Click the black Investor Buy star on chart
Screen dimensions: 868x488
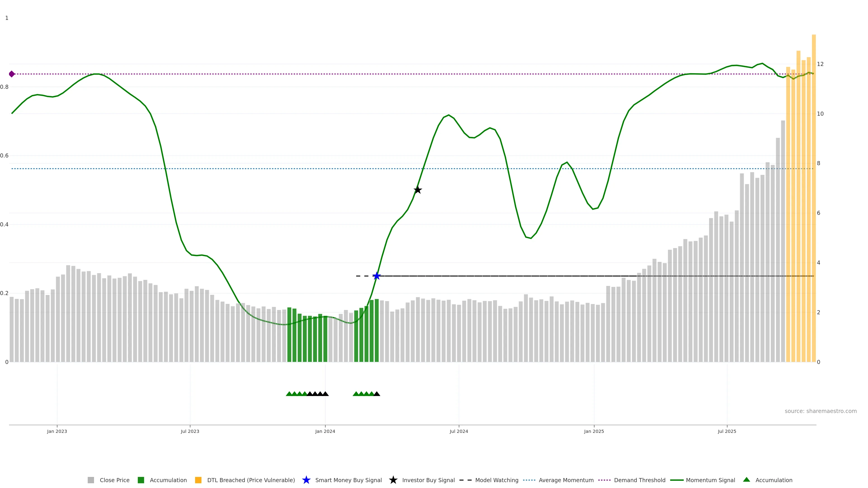[x=417, y=190]
